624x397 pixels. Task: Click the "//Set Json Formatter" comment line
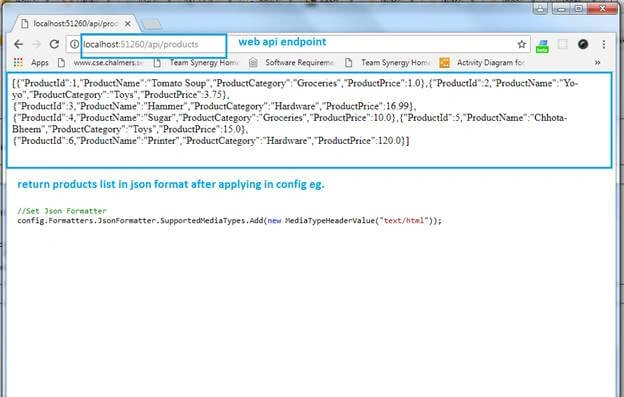pos(62,211)
